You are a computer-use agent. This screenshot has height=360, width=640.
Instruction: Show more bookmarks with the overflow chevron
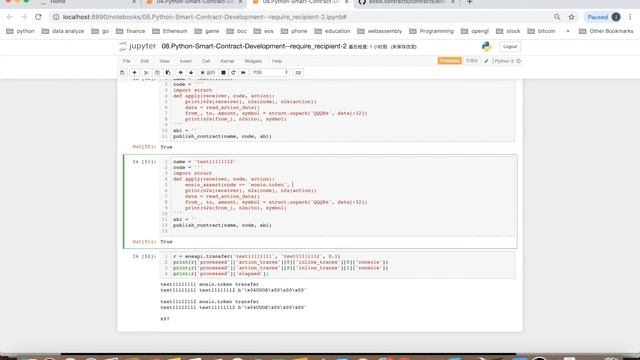tap(568, 31)
